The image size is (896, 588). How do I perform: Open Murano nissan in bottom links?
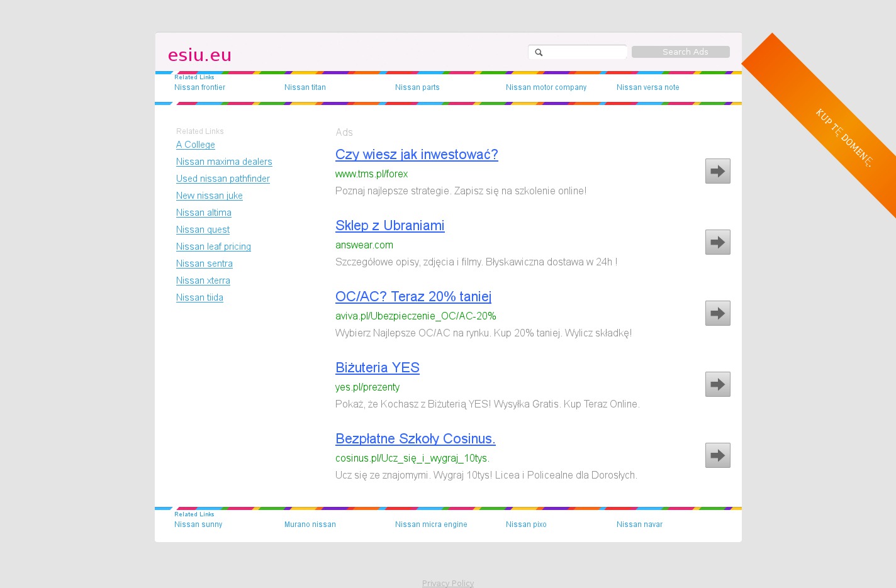[310, 524]
